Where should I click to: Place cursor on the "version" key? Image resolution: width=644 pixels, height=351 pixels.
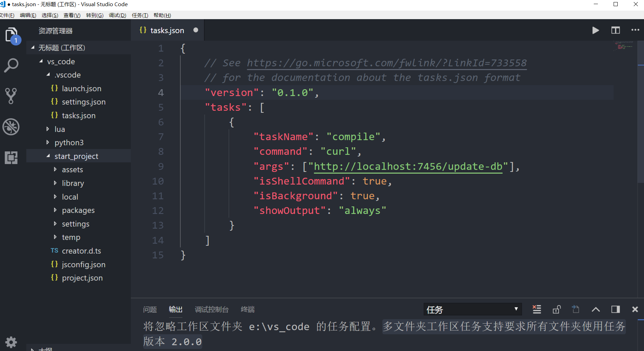pyautogui.click(x=232, y=93)
